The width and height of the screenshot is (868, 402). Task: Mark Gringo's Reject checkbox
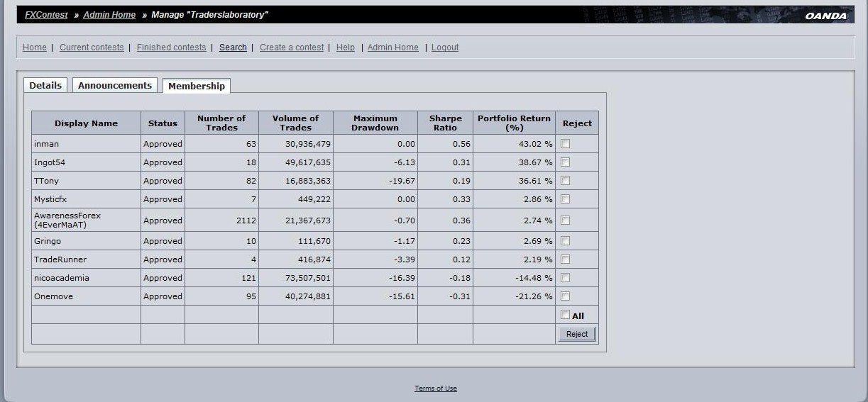tap(565, 241)
